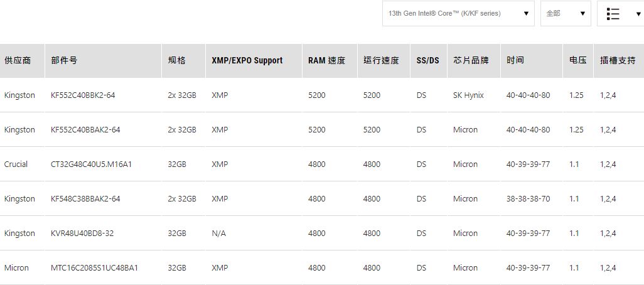The height and width of the screenshot is (285, 644).
Task: Click the RAM 速度 column header
Action: pyautogui.click(x=326, y=61)
